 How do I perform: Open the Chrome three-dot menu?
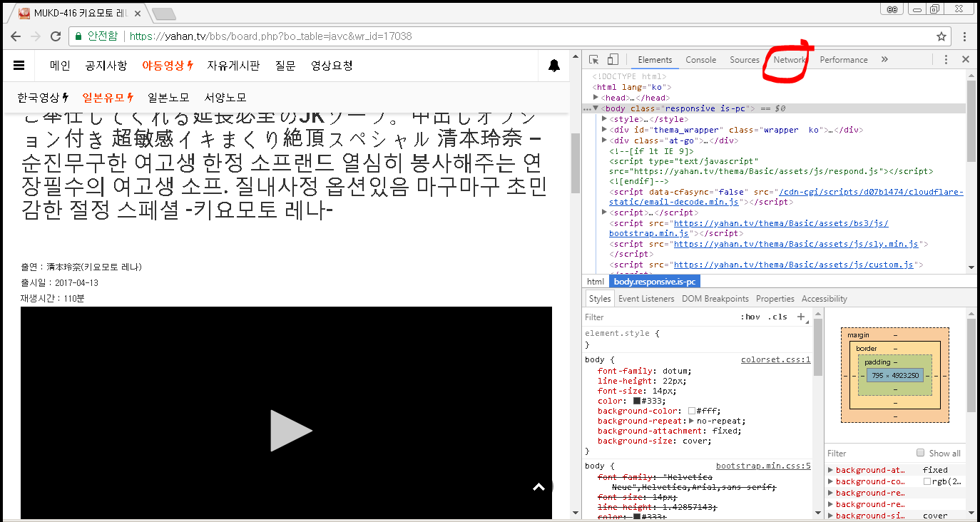tap(964, 36)
